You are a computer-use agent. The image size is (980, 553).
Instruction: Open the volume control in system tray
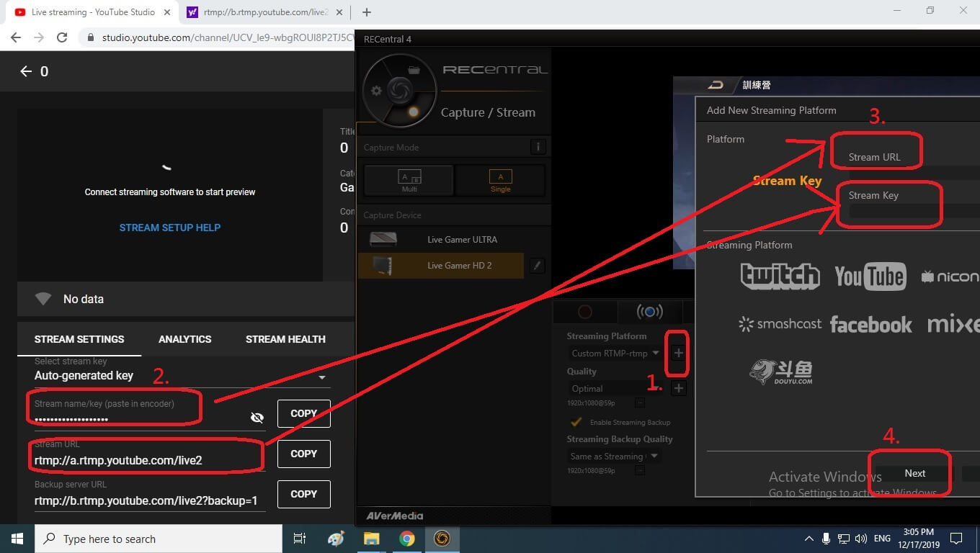tap(860, 539)
